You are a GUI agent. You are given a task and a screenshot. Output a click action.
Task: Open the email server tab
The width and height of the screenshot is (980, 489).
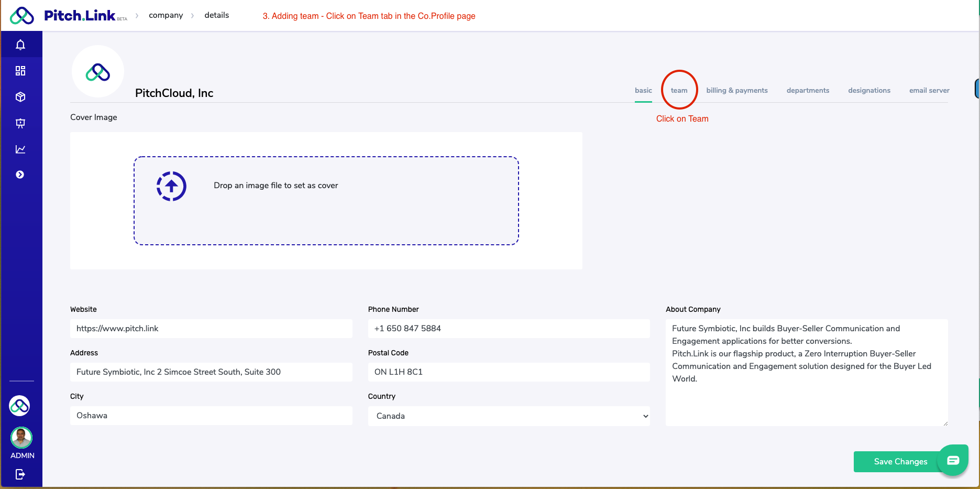coord(929,90)
